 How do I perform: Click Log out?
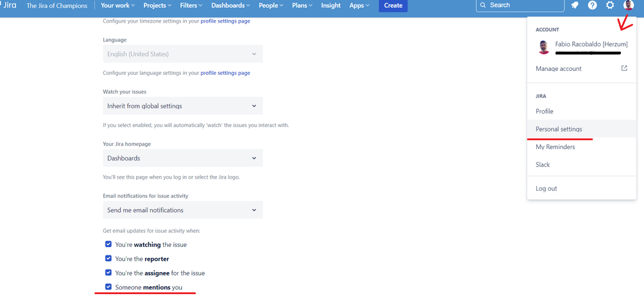581,189
